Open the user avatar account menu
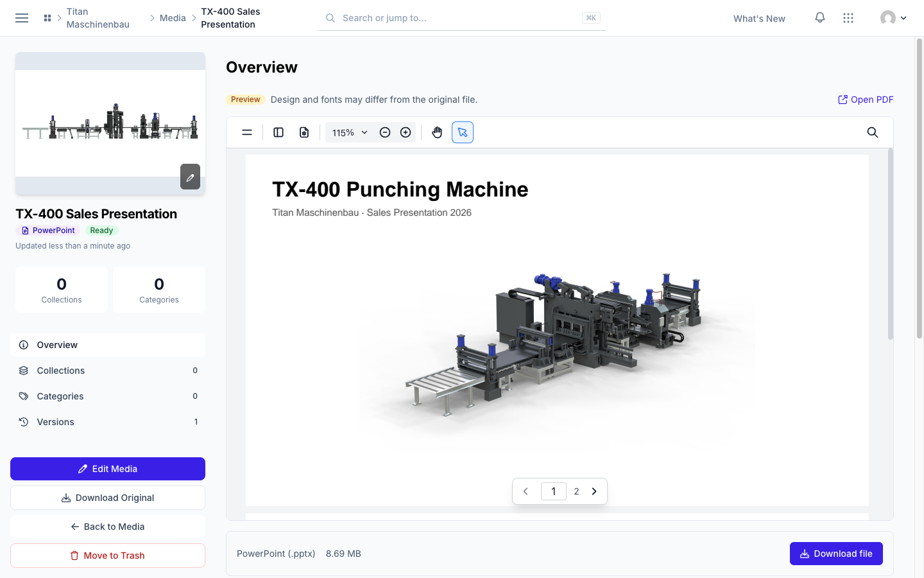The height and width of the screenshot is (578, 924). (893, 18)
